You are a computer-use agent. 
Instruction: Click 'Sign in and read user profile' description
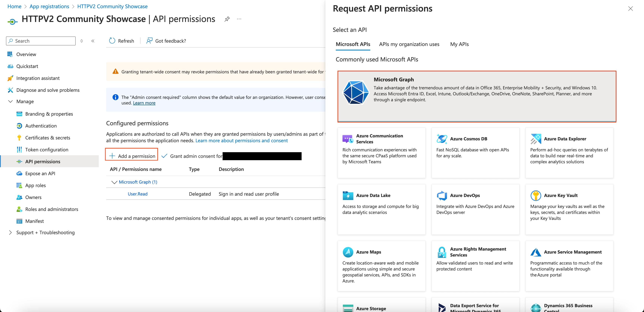249,194
